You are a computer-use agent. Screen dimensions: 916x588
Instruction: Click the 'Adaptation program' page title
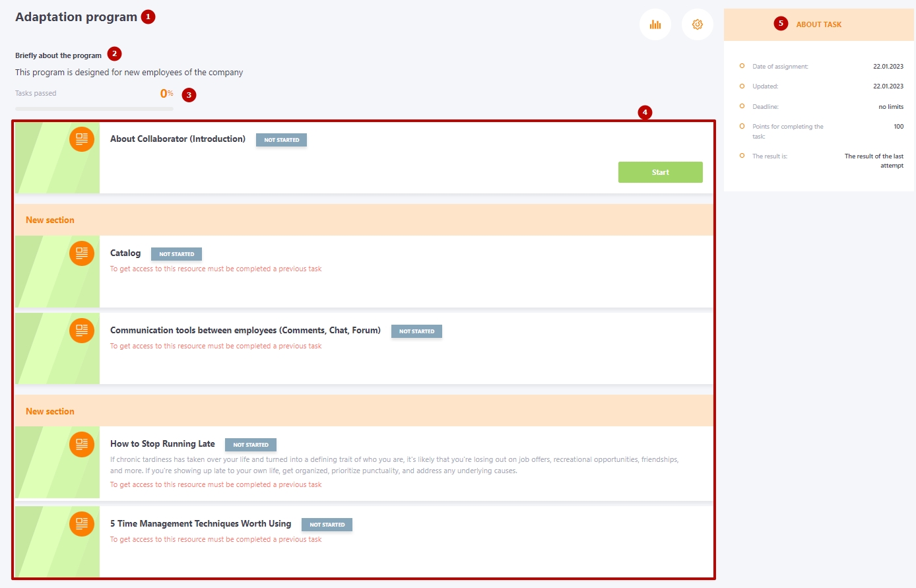pos(77,17)
